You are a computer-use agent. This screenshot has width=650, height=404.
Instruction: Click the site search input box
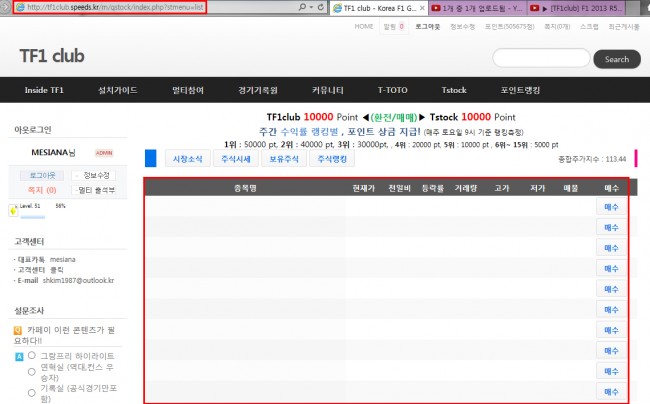click(541, 58)
